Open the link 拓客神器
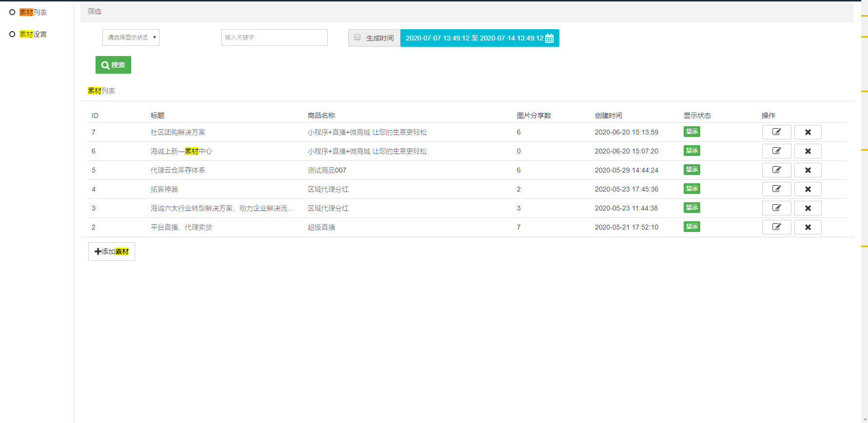 click(164, 189)
